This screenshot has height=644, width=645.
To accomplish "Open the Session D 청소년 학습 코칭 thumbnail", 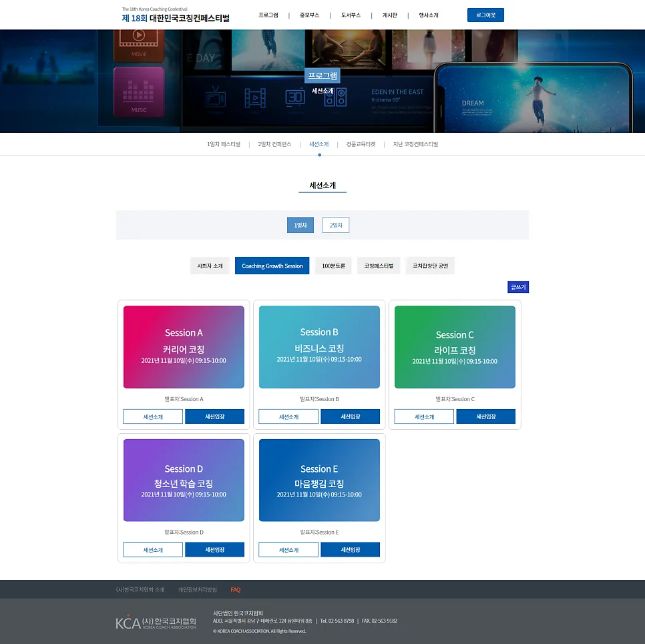I will tap(184, 480).
